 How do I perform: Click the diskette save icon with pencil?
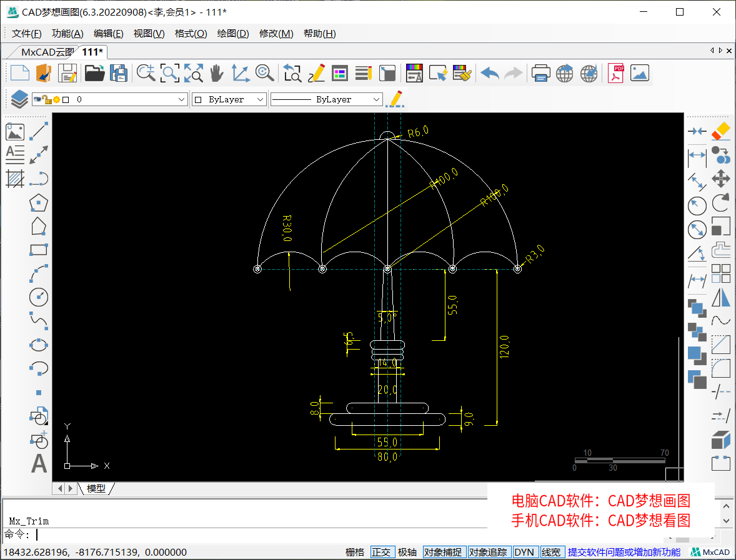67,73
